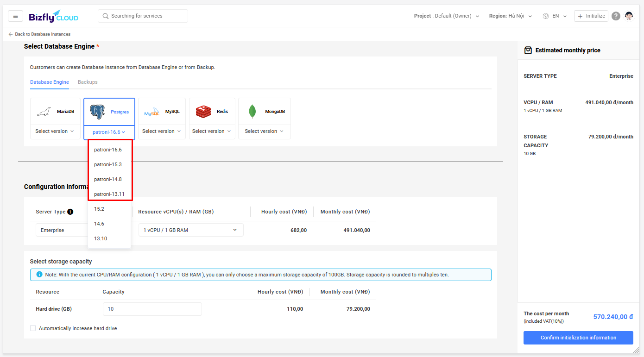Image resolution: width=644 pixels, height=357 pixels.
Task: Open Redis Select version dropdown
Action: (x=212, y=131)
